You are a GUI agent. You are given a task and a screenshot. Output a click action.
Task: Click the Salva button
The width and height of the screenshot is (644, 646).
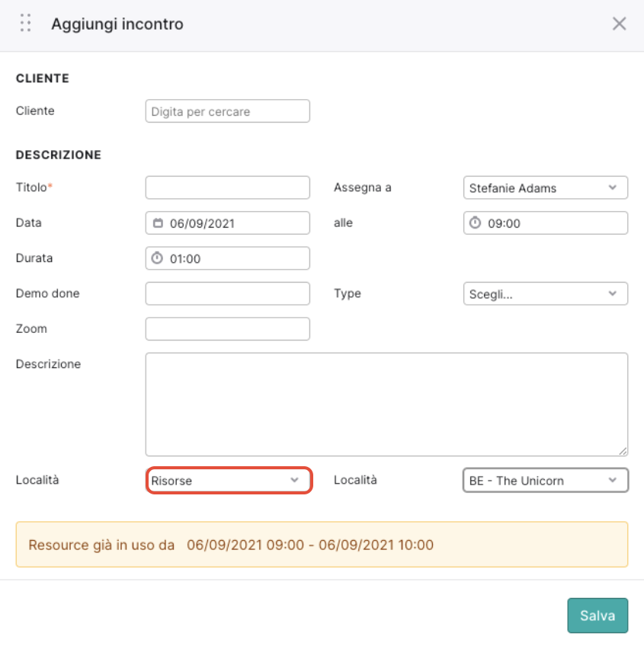pos(598,615)
